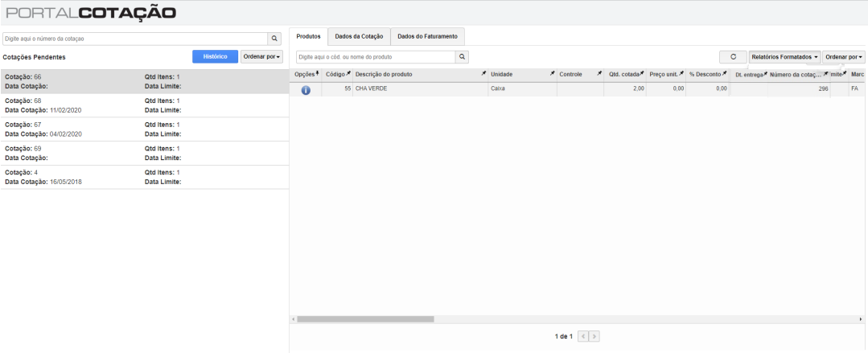
Task: Open info icon for CHA VERDE row
Action: (306, 89)
